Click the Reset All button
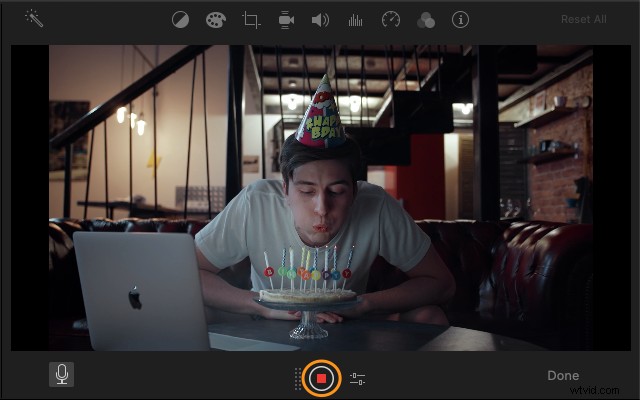 coord(584,19)
